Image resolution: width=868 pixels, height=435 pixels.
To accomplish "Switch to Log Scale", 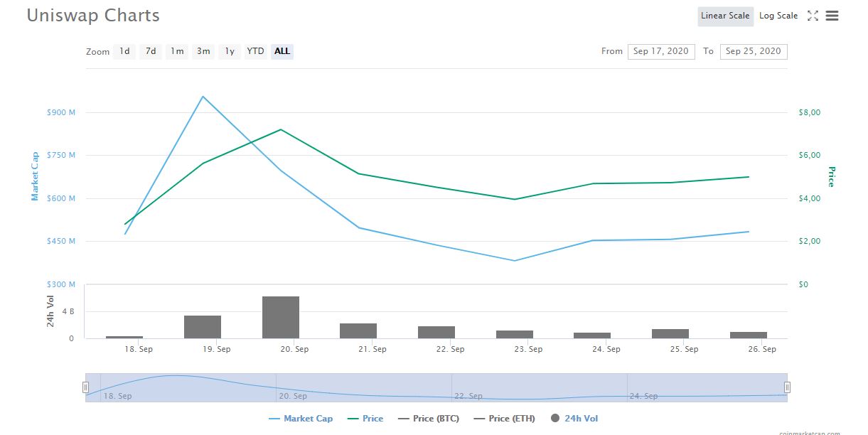I will tap(778, 16).
